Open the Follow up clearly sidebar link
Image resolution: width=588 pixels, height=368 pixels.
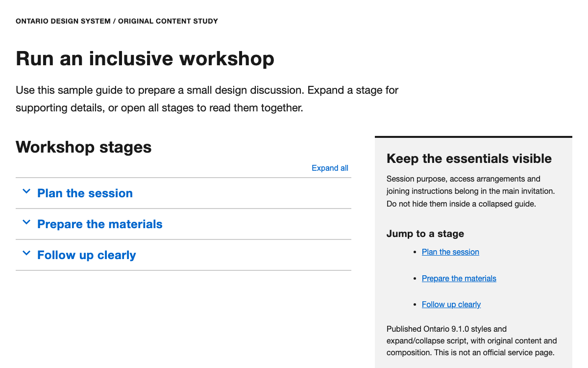point(451,304)
